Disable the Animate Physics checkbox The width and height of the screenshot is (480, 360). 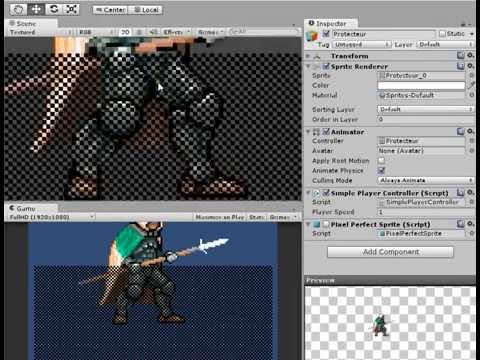coord(381,170)
